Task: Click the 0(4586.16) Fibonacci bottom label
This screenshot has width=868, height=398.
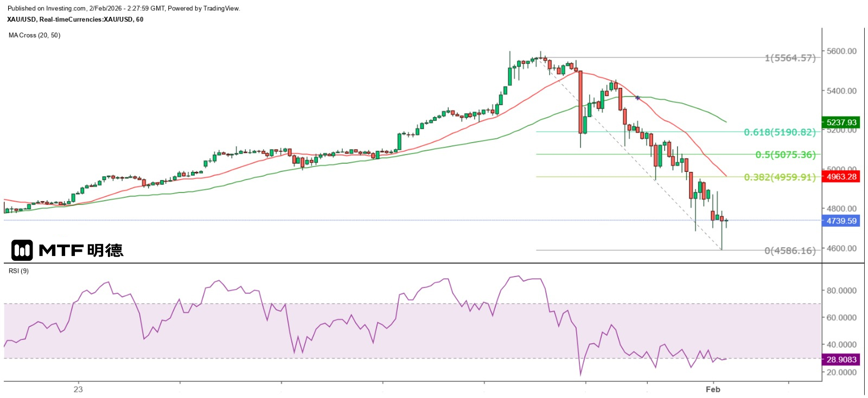Action: [x=790, y=251]
